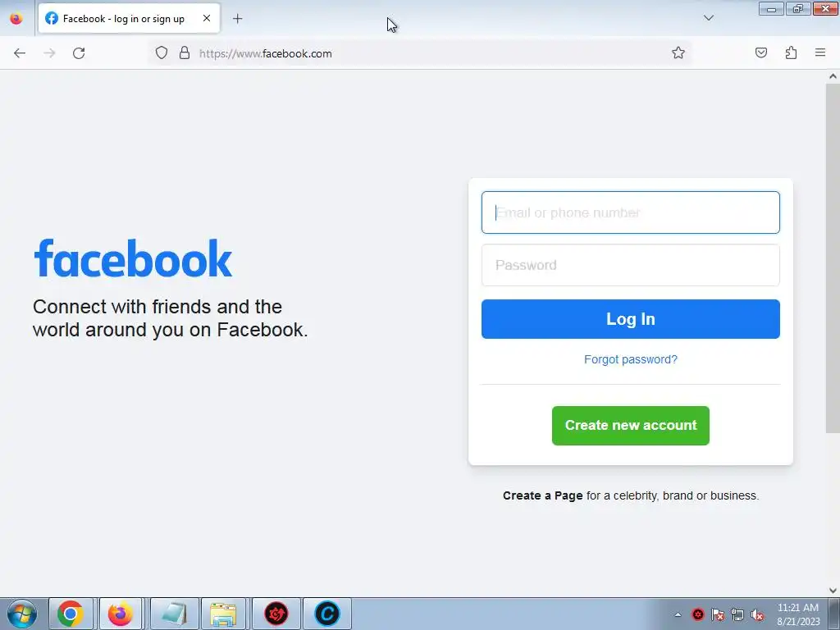The width and height of the screenshot is (840, 630).
Task: Open the Action Center flag icon
Action: pos(717,614)
